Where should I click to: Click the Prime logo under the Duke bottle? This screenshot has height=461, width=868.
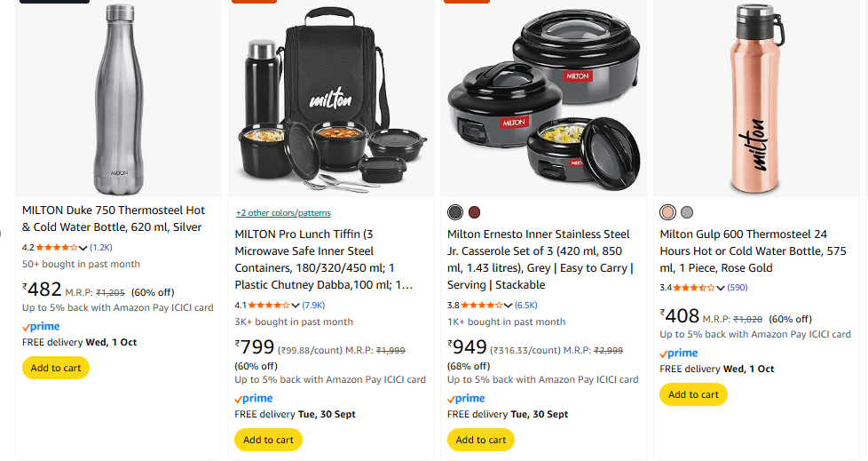tap(41, 327)
